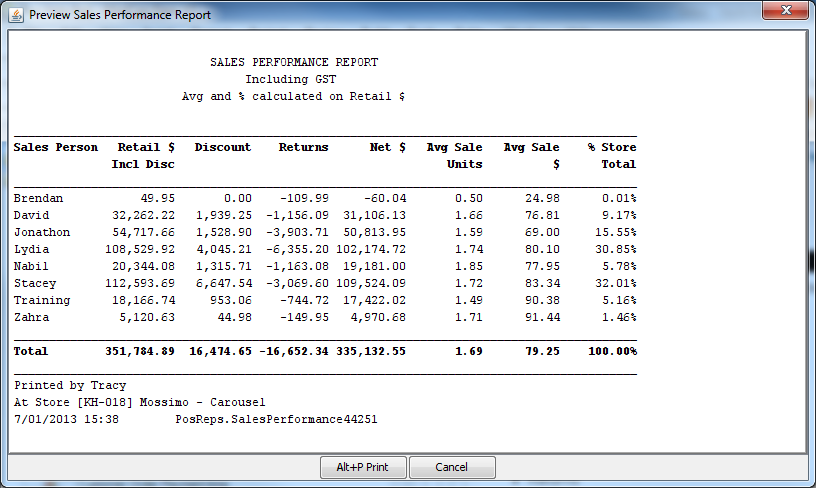Click the Sales Person column header
816x488 pixels.
coord(56,147)
